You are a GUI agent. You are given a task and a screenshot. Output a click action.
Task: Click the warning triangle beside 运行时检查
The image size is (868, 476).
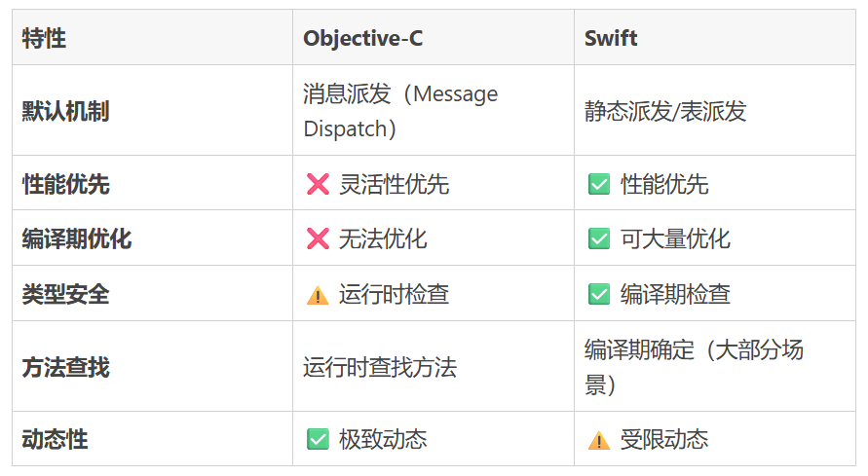coord(318,295)
